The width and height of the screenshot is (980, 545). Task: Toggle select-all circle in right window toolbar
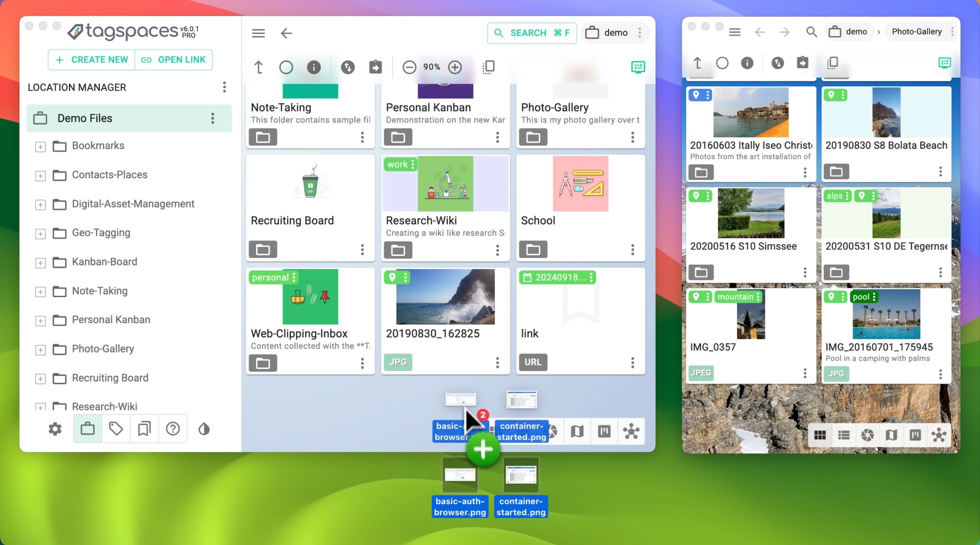point(722,63)
